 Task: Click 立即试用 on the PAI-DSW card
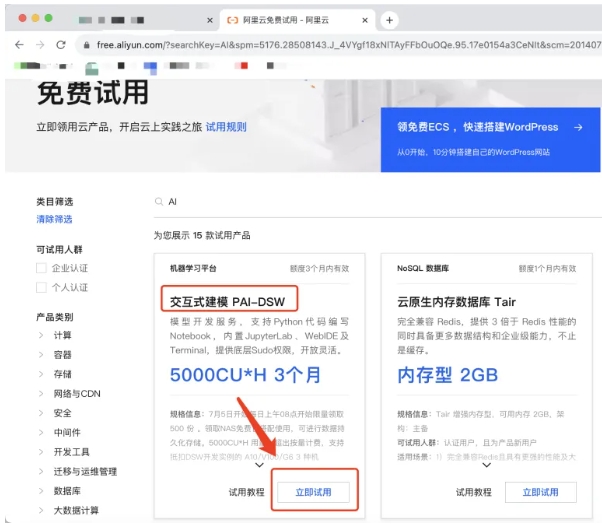pos(313,492)
